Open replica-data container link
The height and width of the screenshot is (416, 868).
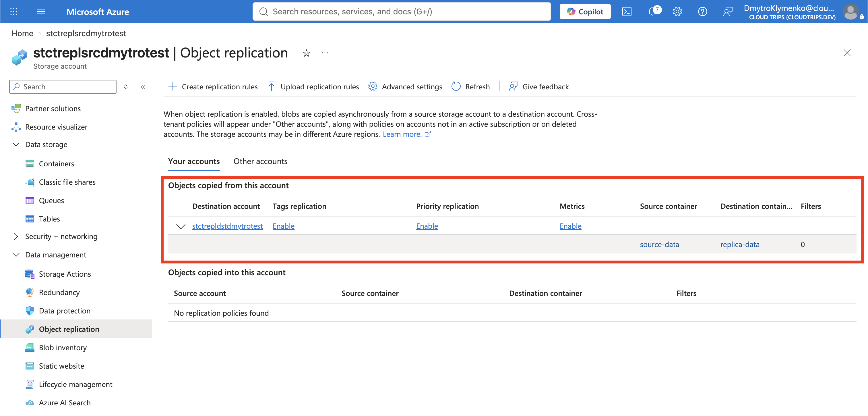tap(740, 244)
